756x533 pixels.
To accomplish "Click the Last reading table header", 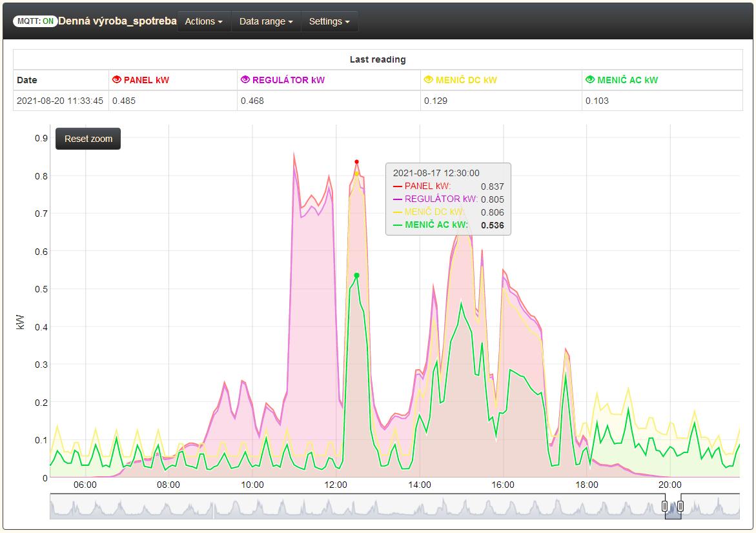I will click(x=378, y=59).
